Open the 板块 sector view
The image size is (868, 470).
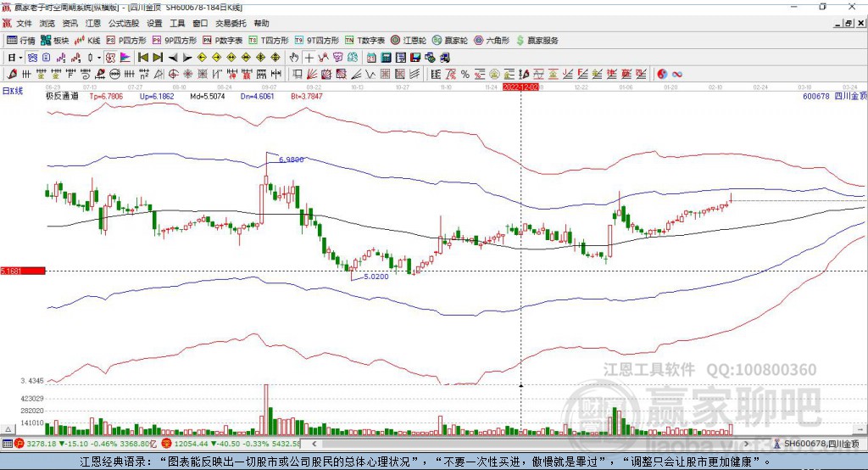pyautogui.click(x=54, y=41)
